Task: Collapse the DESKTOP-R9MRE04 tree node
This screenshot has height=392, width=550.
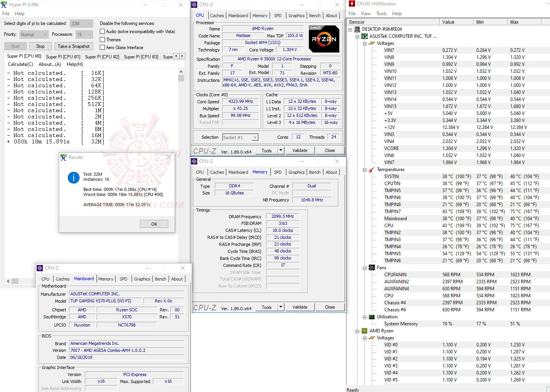Action: (x=350, y=29)
